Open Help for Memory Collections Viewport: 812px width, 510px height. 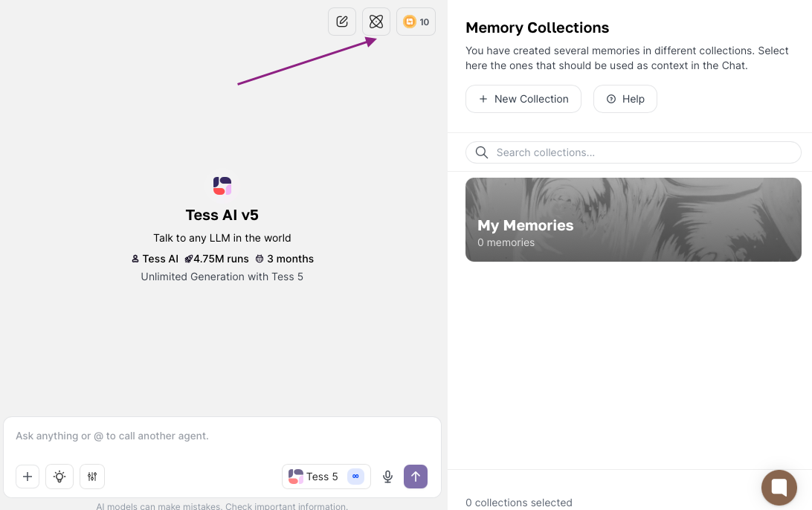click(625, 99)
